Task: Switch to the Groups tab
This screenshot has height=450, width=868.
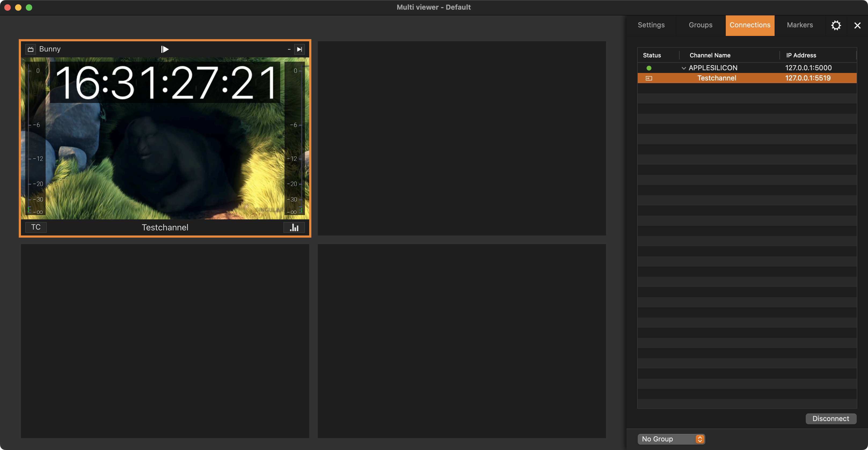Action: [700, 25]
